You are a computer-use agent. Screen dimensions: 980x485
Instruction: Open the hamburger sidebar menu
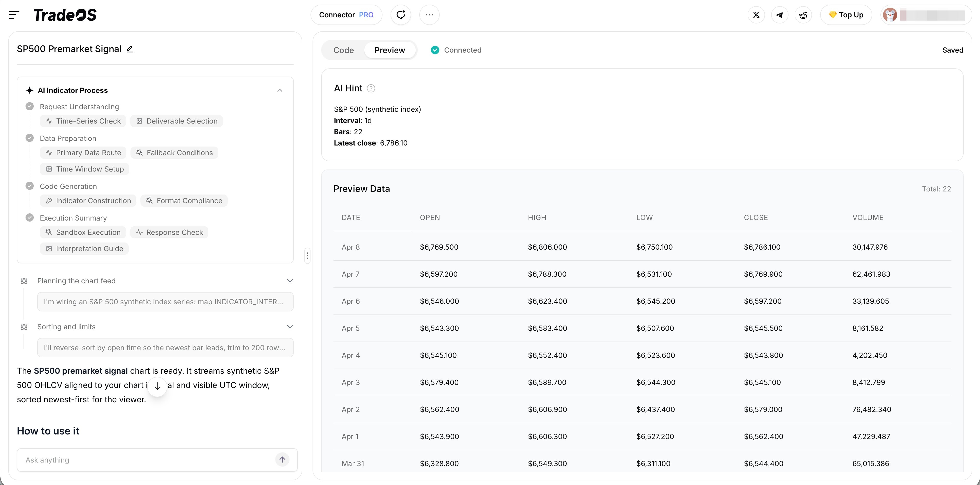14,15
